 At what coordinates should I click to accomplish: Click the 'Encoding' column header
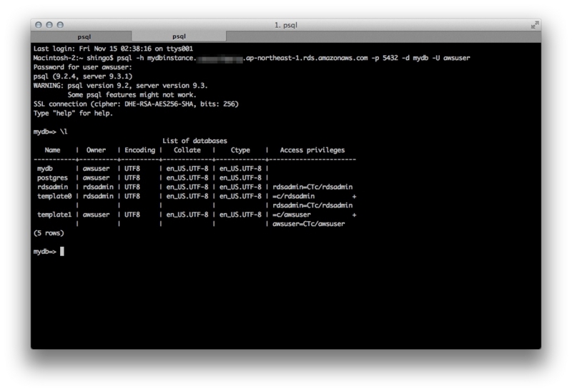[139, 150]
